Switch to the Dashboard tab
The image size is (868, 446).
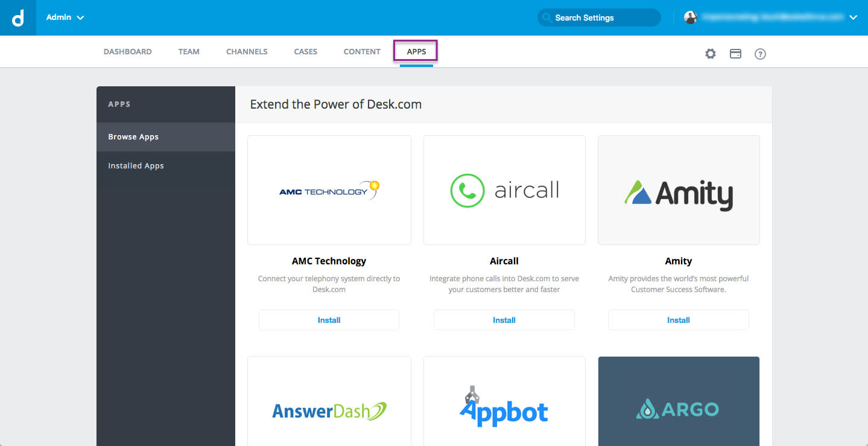tap(128, 51)
